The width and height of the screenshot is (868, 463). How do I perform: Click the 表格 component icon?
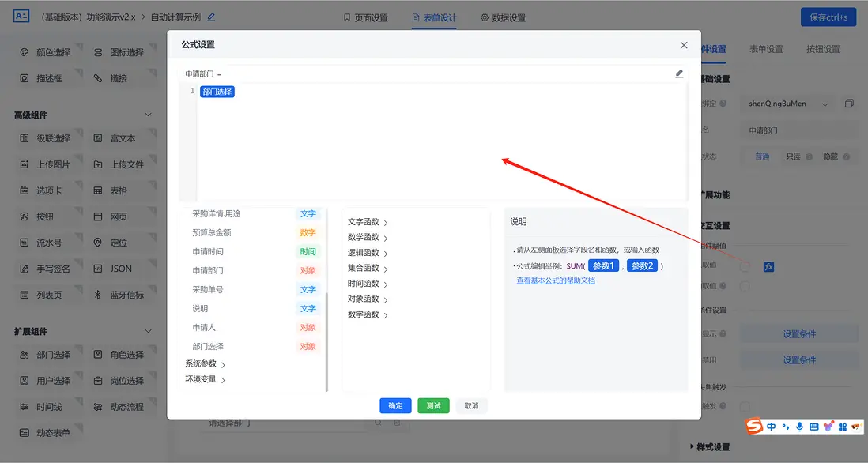coord(98,190)
